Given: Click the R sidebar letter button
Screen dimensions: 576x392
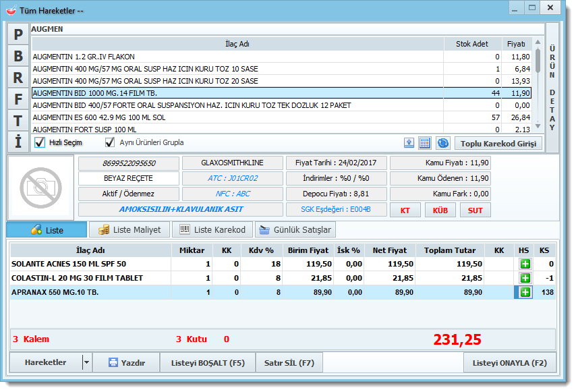Looking at the screenshot, I should (18, 78).
